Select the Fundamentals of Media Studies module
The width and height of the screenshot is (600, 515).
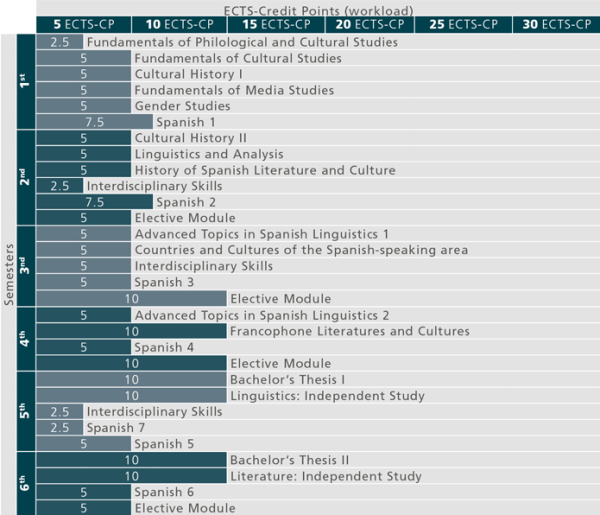tap(234, 91)
